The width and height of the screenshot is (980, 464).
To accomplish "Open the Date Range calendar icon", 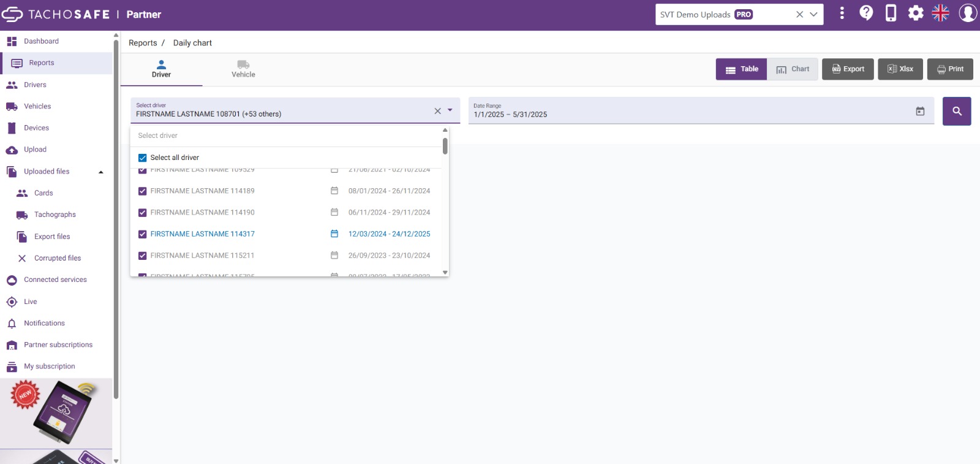I will tap(920, 111).
